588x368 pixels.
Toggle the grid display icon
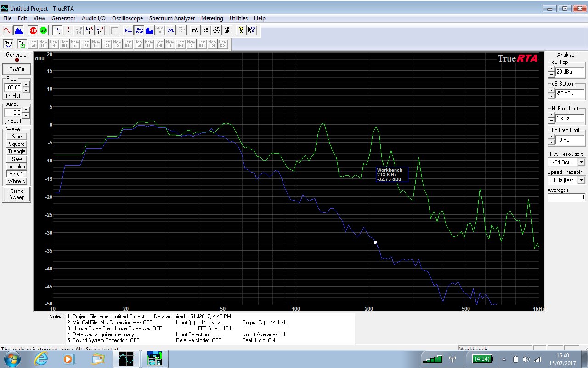pyautogui.click(x=114, y=30)
